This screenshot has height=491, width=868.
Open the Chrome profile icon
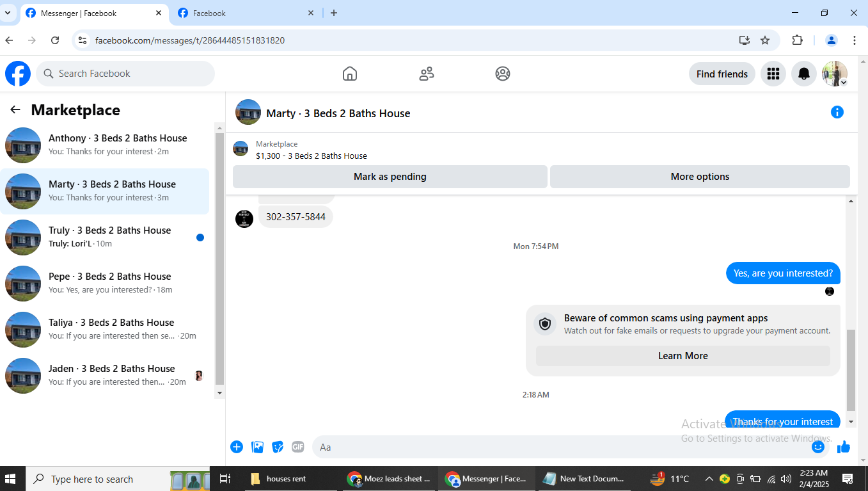tap(832, 40)
